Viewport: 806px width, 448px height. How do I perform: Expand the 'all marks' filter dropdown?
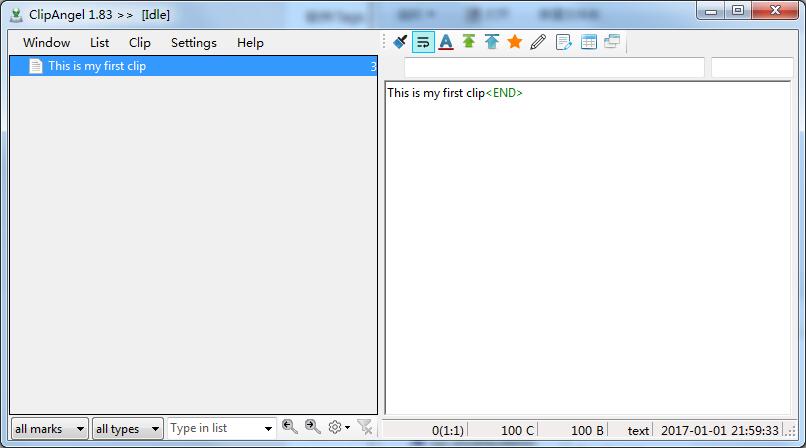pyautogui.click(x=50, y=428)
